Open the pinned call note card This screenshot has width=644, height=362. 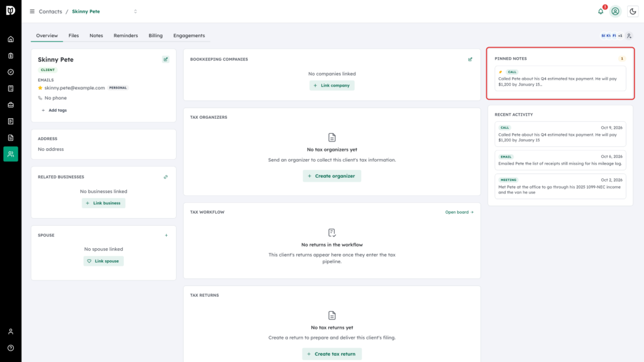pyautogui.click(x=560, y=79)
